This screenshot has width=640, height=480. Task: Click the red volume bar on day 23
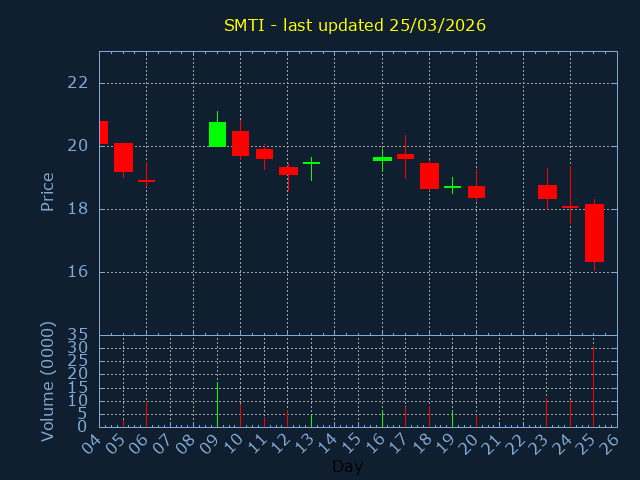pyautogui.click(x=547, y=412)
